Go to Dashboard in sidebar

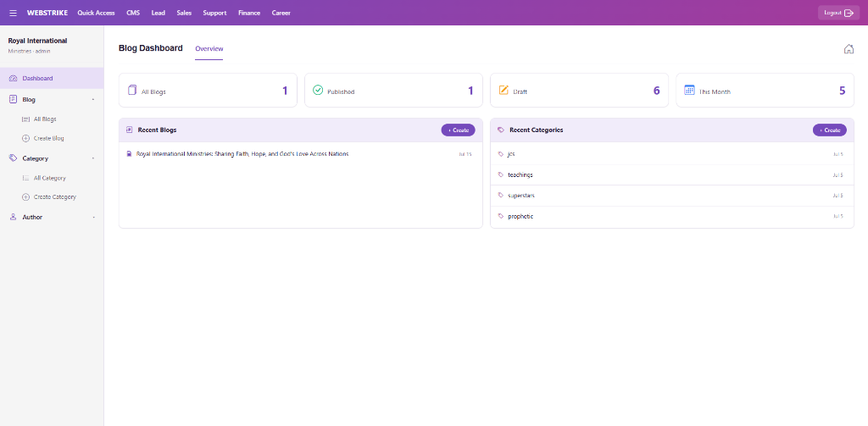click(x=52, y=78)
